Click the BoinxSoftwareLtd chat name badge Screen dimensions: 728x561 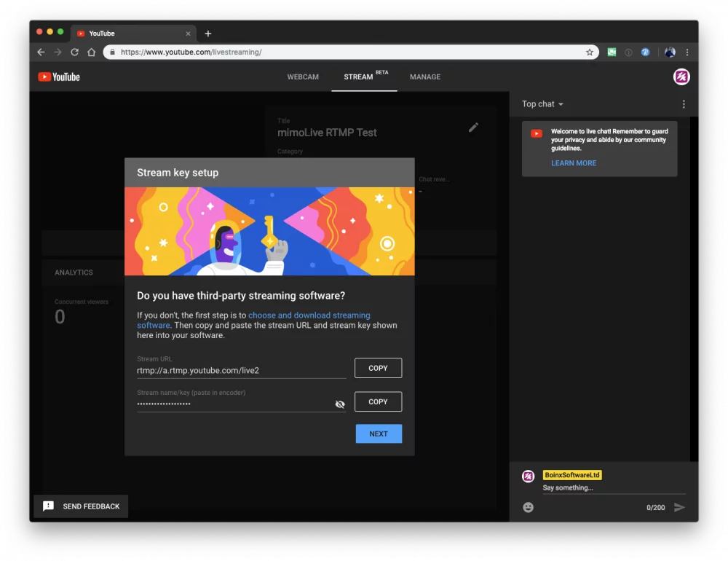(572, 475)
